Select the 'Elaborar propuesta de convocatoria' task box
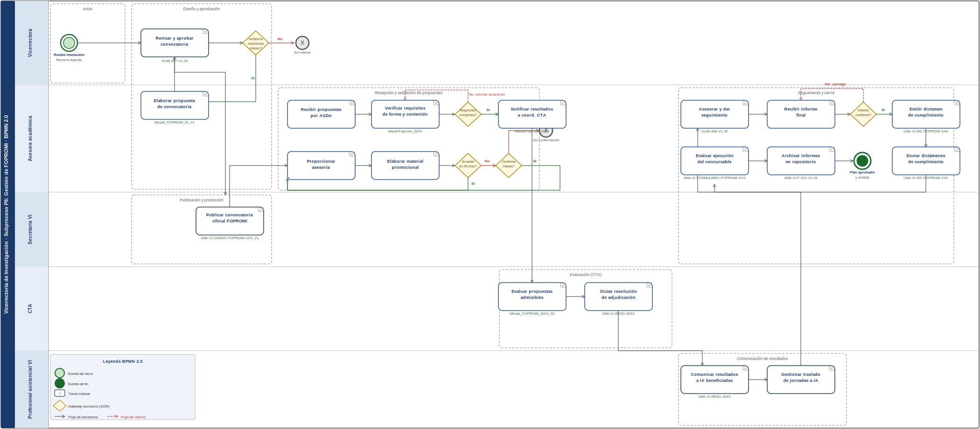 [x=175, y=105]
